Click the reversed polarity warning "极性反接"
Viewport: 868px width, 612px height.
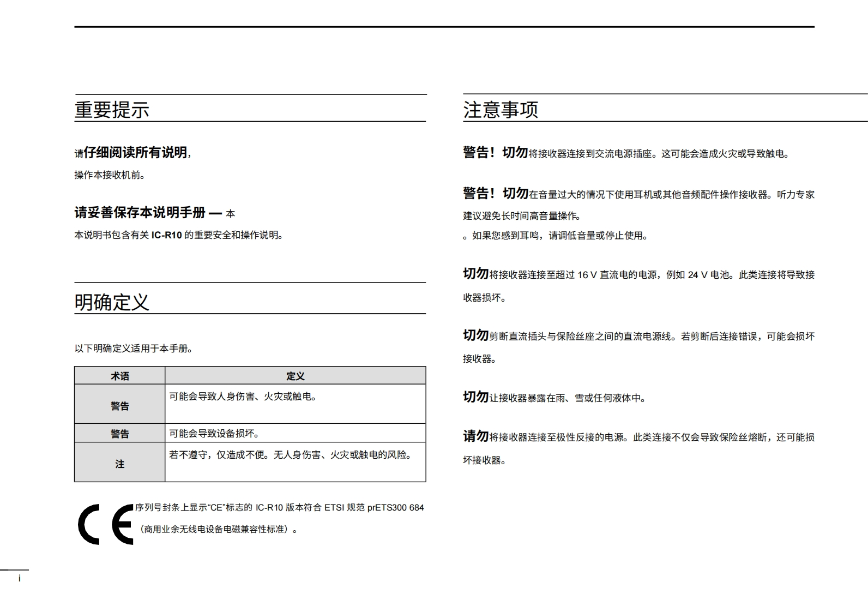[x=638, y=437]
